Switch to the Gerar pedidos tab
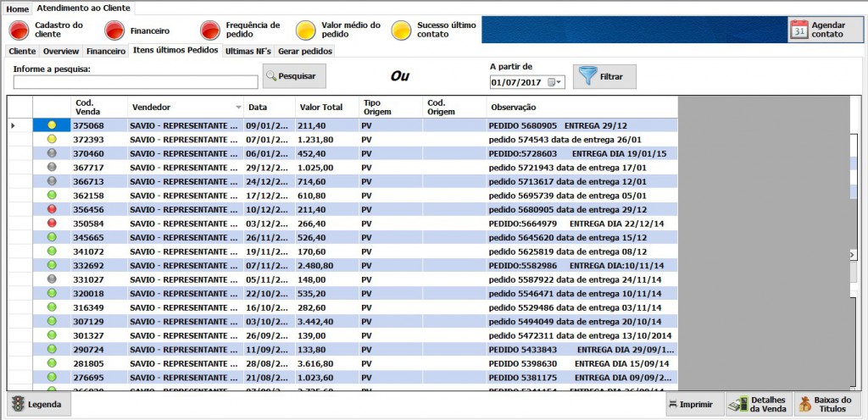 pyautogui.click(x=305, y=52)
